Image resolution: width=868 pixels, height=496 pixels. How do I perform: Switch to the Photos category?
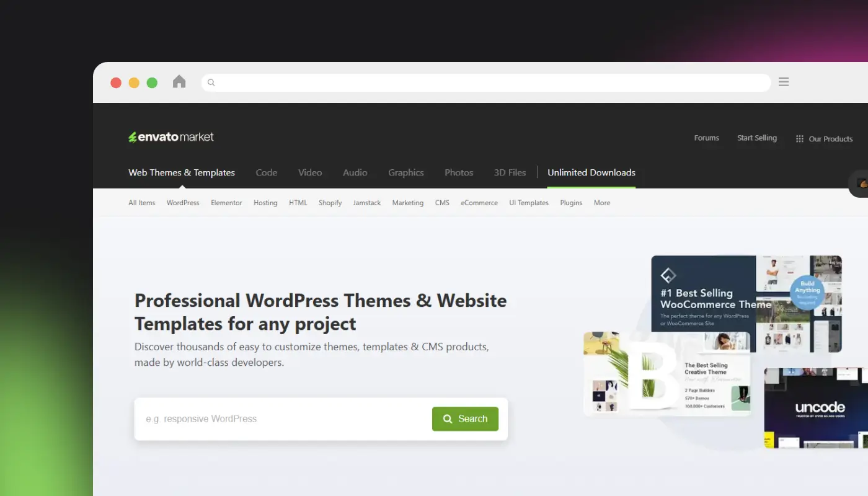[459, 172]
